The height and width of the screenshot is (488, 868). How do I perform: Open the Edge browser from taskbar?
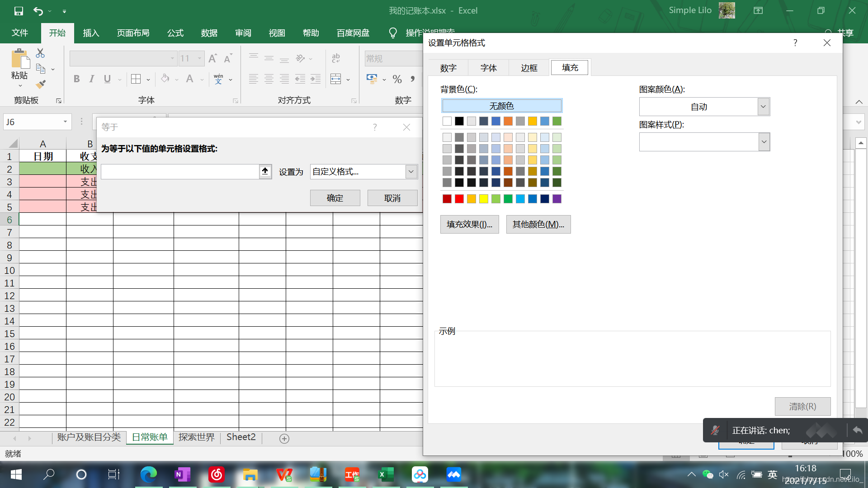(148, 474)
